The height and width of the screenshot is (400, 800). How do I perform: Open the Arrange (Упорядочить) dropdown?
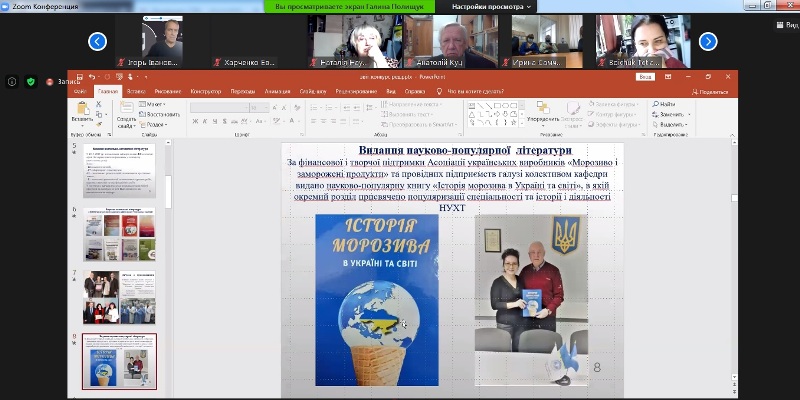pyautogui.click(x=543, y=114)
